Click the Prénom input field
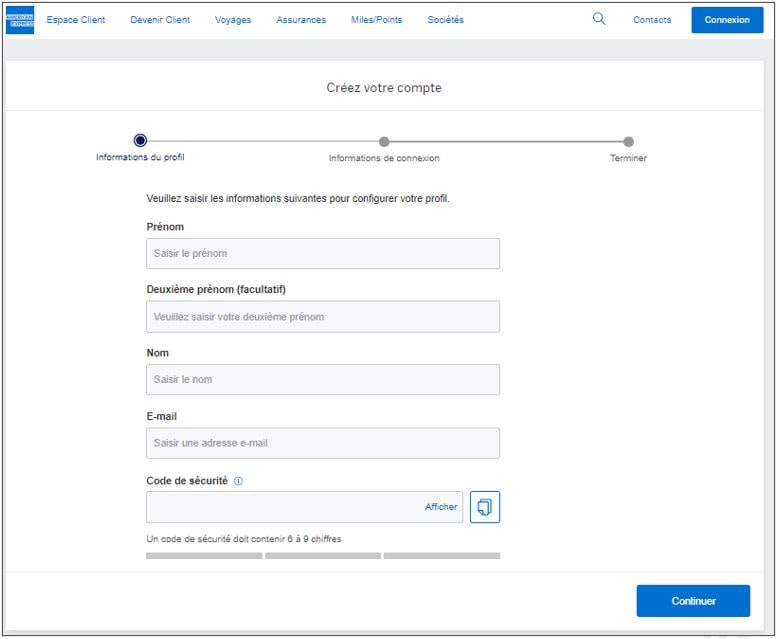 (322, 254)
